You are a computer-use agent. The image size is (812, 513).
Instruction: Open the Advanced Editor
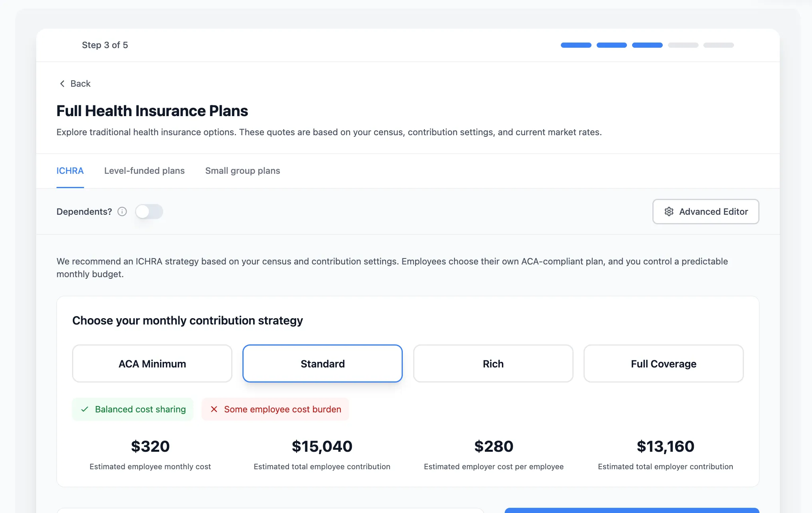[705, 212]
